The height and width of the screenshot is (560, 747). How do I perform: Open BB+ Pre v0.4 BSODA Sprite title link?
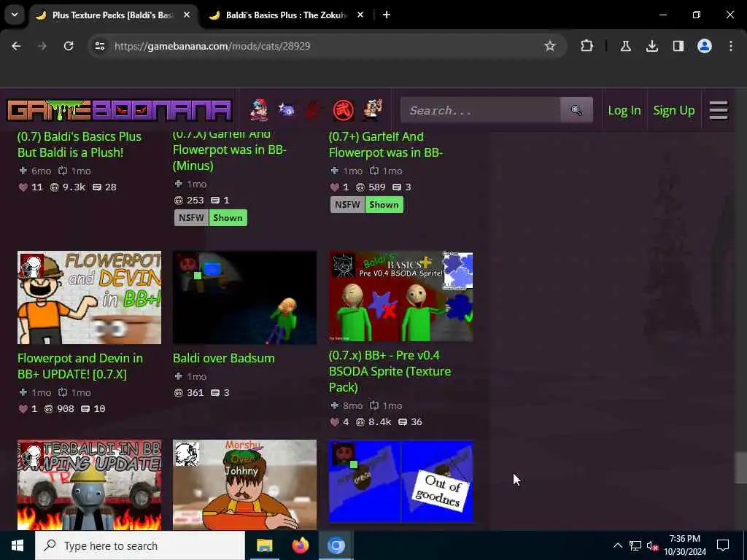click(x=390, y=371)
